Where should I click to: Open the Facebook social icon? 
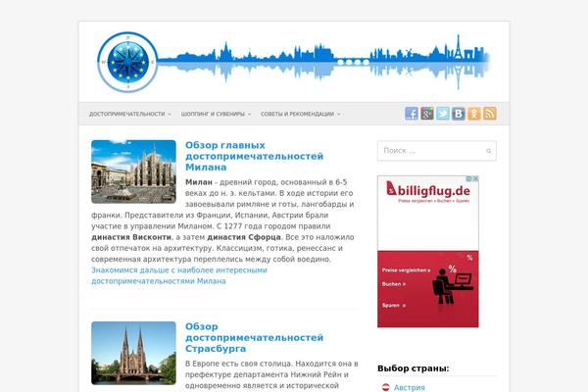tap(412, 114)
